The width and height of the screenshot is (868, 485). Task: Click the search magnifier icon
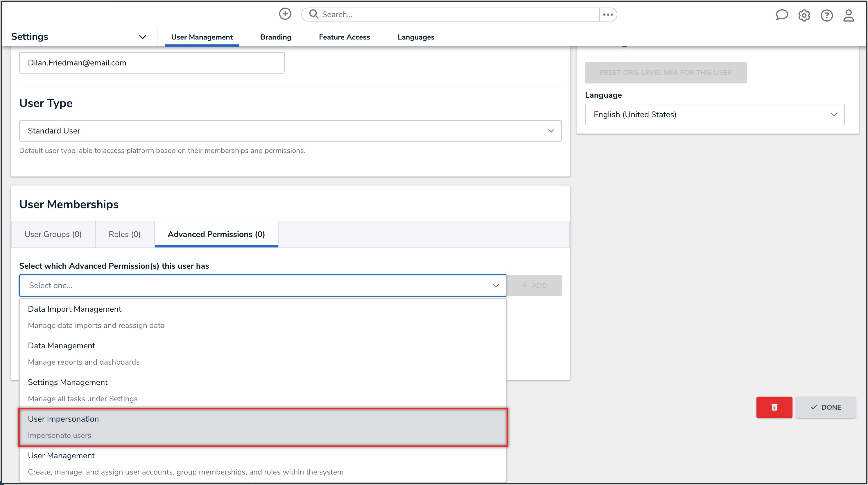(x=313, y=14)
